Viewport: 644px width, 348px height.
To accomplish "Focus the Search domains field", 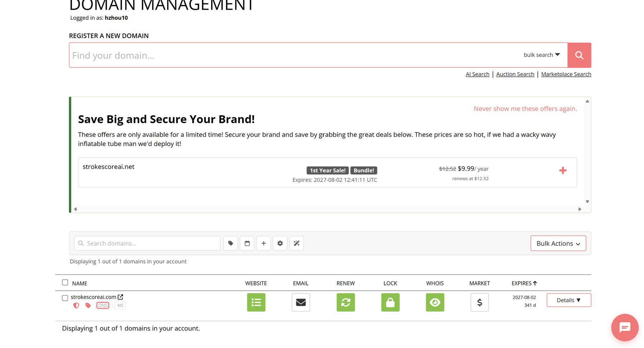I will (147, 243).
